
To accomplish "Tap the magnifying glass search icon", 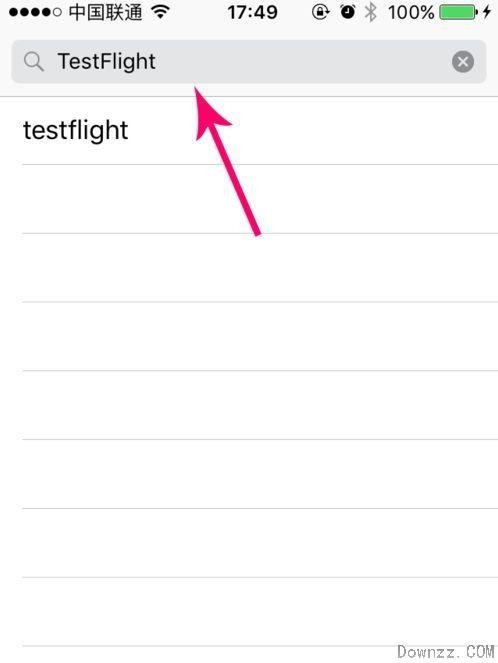I will point(34,62).
